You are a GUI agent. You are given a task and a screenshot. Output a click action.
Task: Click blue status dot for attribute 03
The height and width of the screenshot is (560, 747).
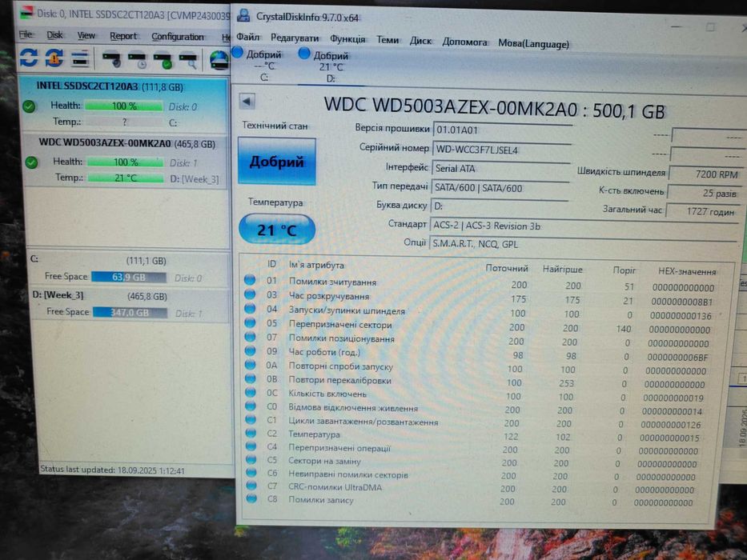(250, 294)
